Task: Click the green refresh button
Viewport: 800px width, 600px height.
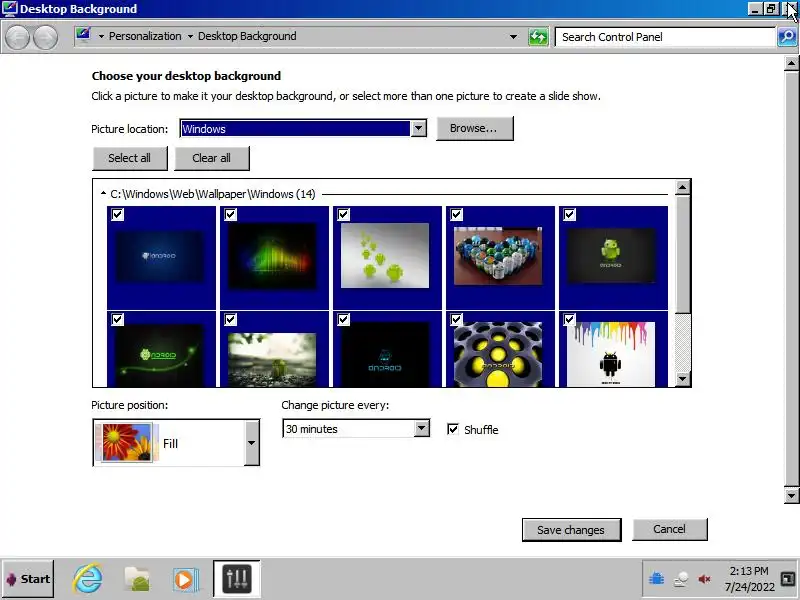Action: click(x=538, y=37)
